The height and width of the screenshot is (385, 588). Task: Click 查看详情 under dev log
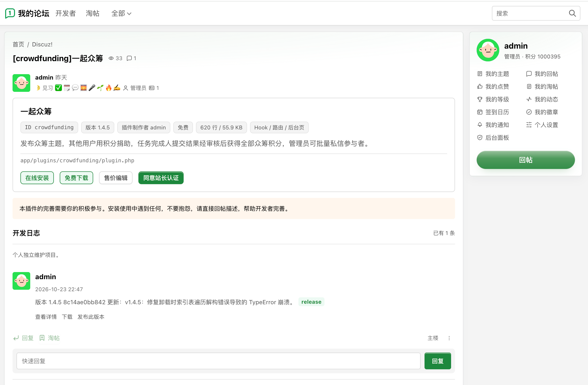point(46,317)
